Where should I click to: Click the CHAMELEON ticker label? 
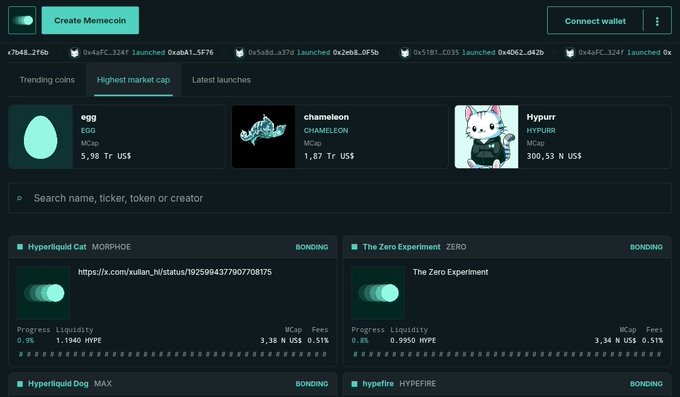pos(326,130)
